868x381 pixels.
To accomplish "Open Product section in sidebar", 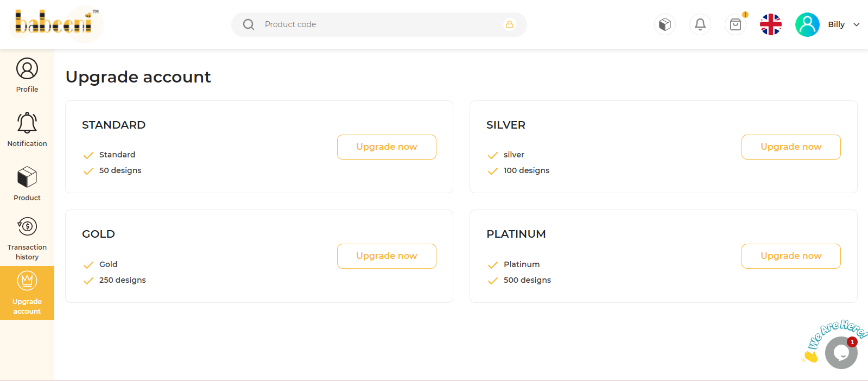I will point(27,184).
